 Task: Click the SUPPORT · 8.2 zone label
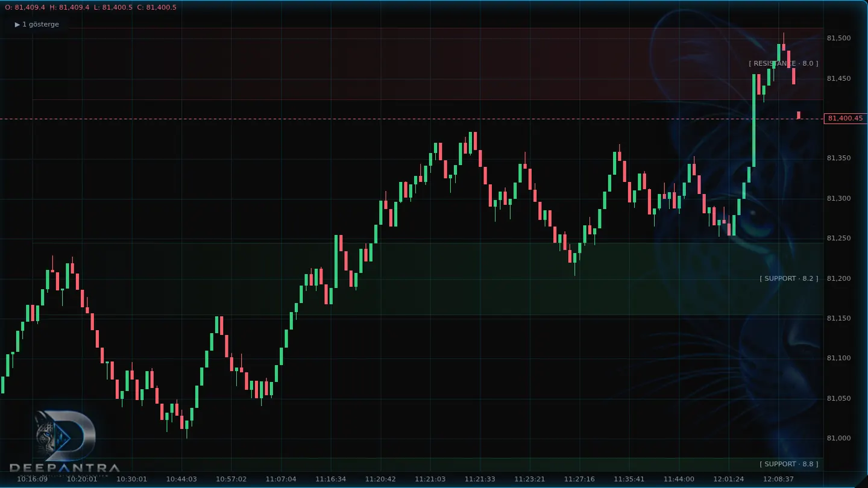click(789, 278)
